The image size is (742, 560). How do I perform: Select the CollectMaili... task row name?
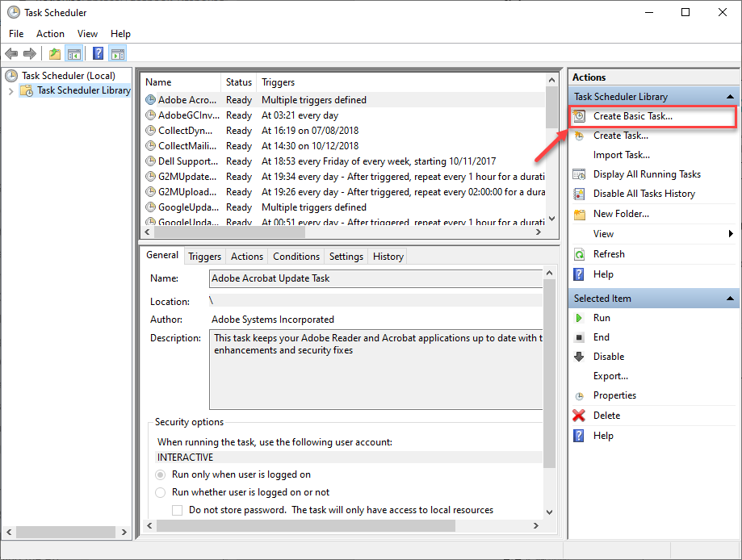tap(187, 146)
